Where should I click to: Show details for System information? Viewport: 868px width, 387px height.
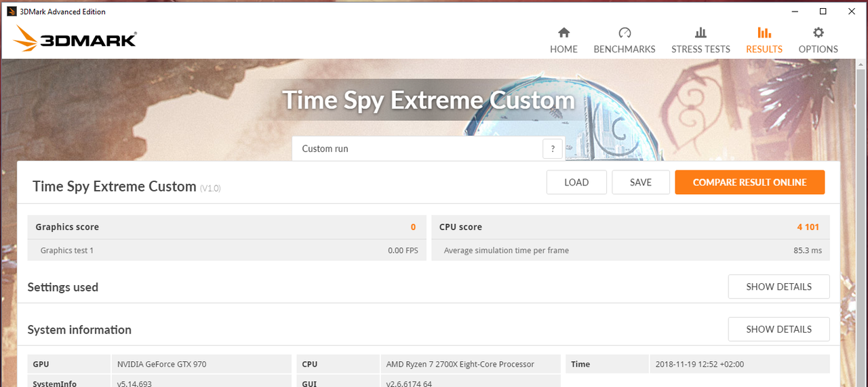coord(778,329)
